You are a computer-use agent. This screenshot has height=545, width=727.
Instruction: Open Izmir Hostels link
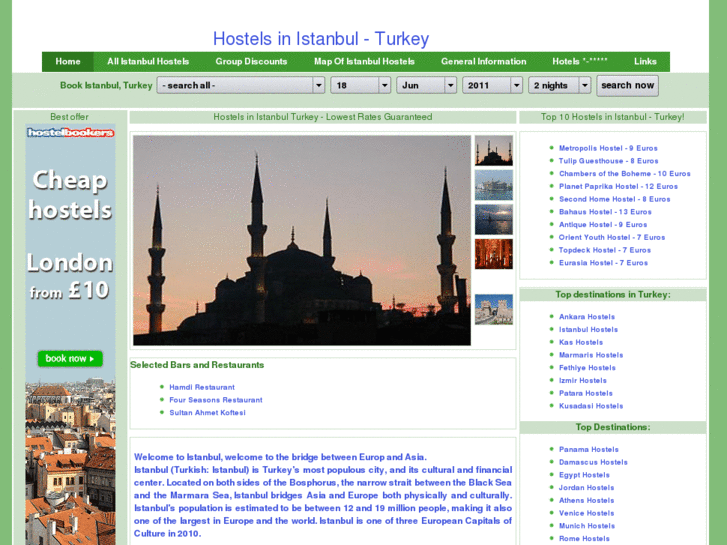click(582, 381)
